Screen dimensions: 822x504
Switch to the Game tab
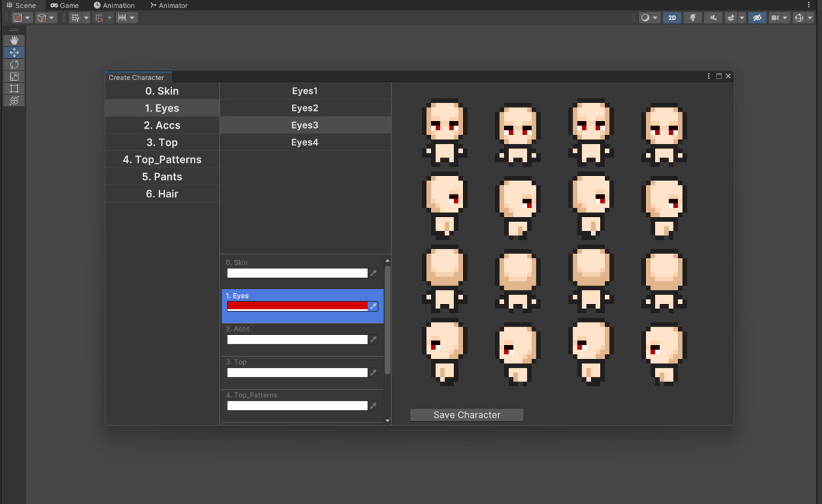pos(65,5)
